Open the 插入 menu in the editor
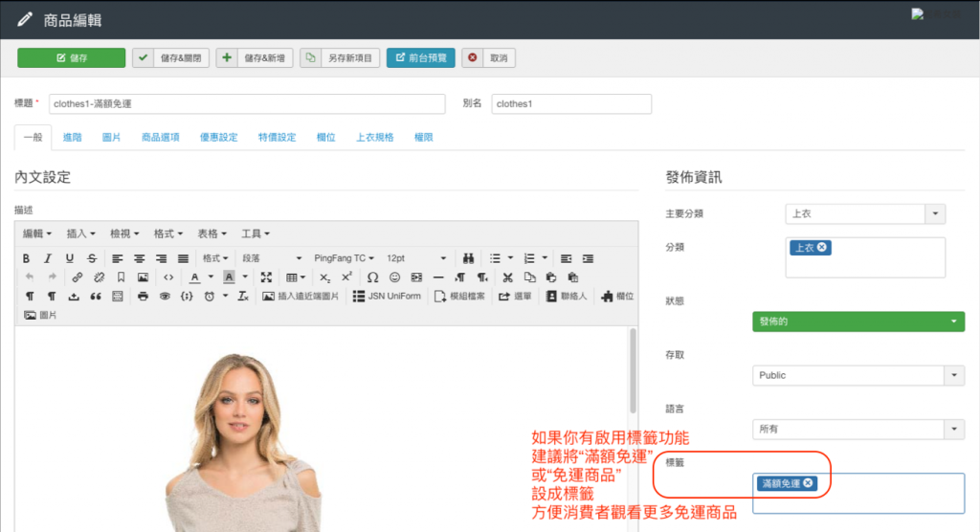This screenshot has height=532, width=980. 80,233
